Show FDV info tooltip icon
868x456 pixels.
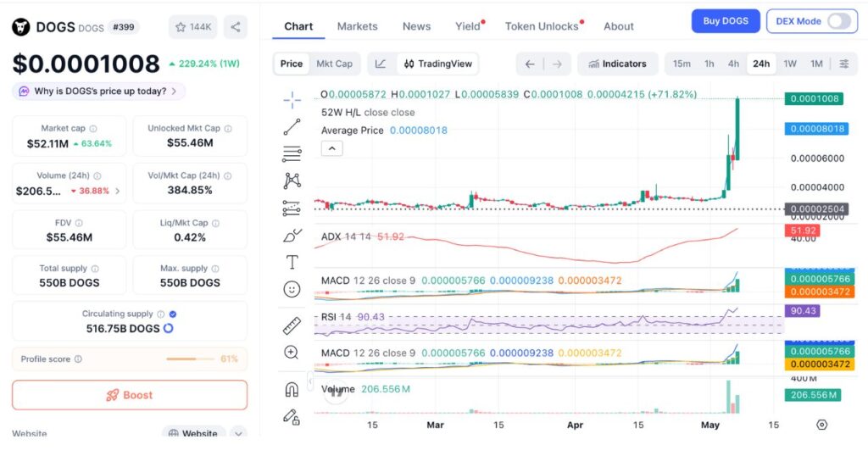pyautogui.click(x=79, y=223)
